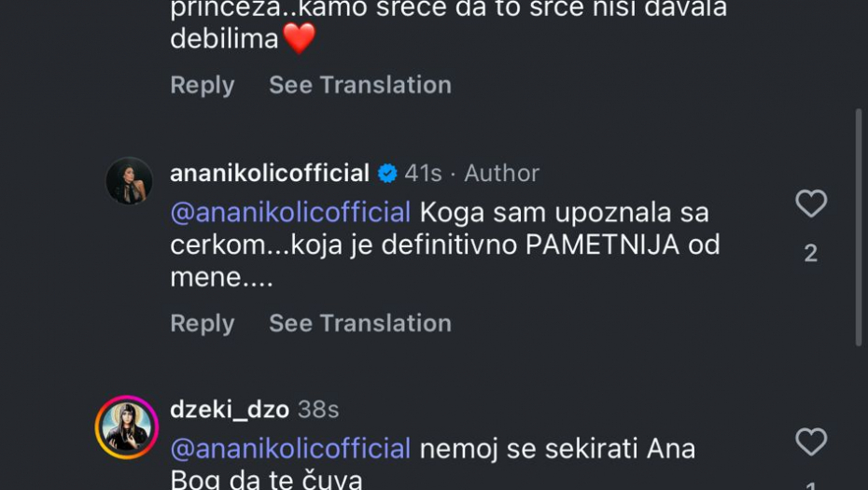Viewport: 868px width, 490px height.
Task: Click the @ananikolicofficial mention before 'nemoj se'
Action: [290, 449]
